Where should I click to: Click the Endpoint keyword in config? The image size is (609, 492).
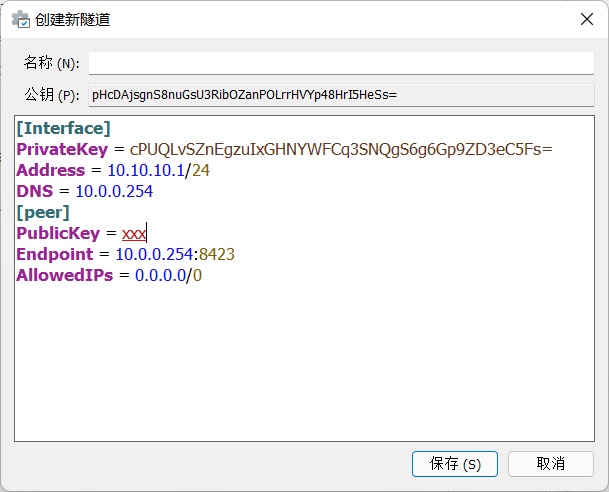56,254
